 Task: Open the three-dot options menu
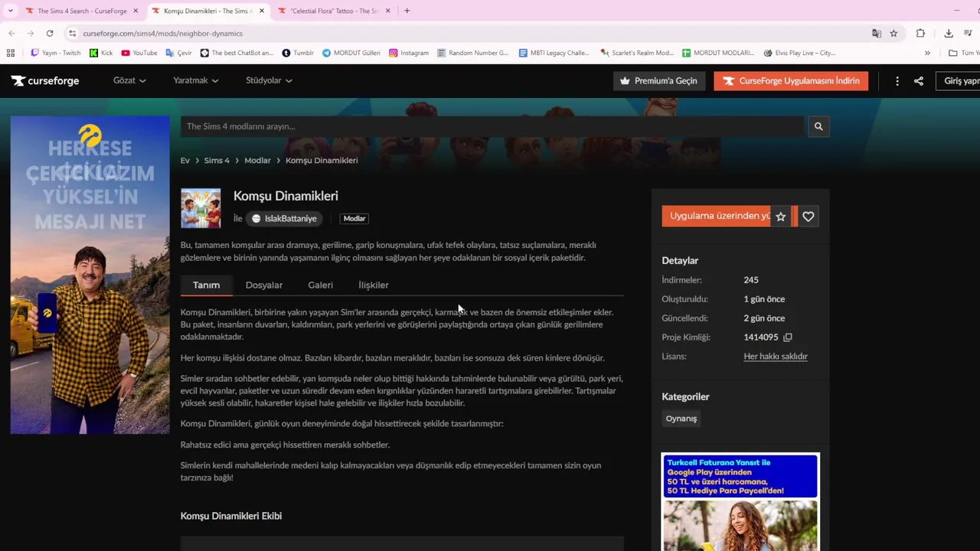click(897, 81)
